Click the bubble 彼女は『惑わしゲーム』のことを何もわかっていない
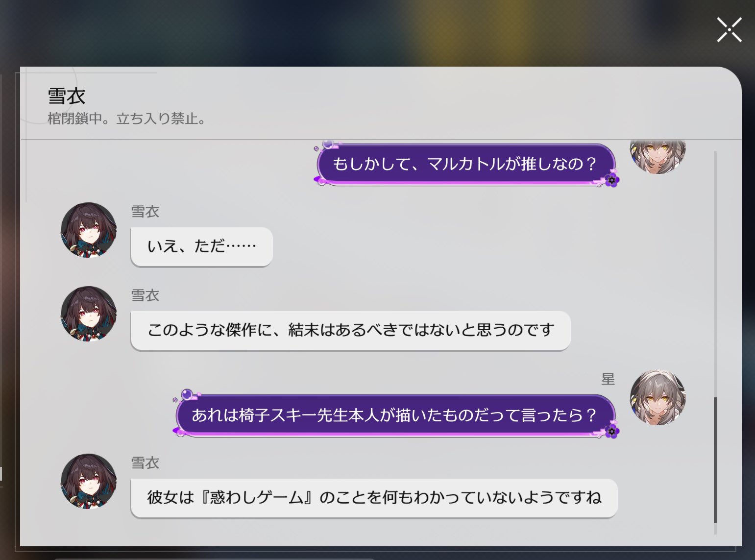Image resolution: width=755 pixels, height=560 pixels. [374, 498]
